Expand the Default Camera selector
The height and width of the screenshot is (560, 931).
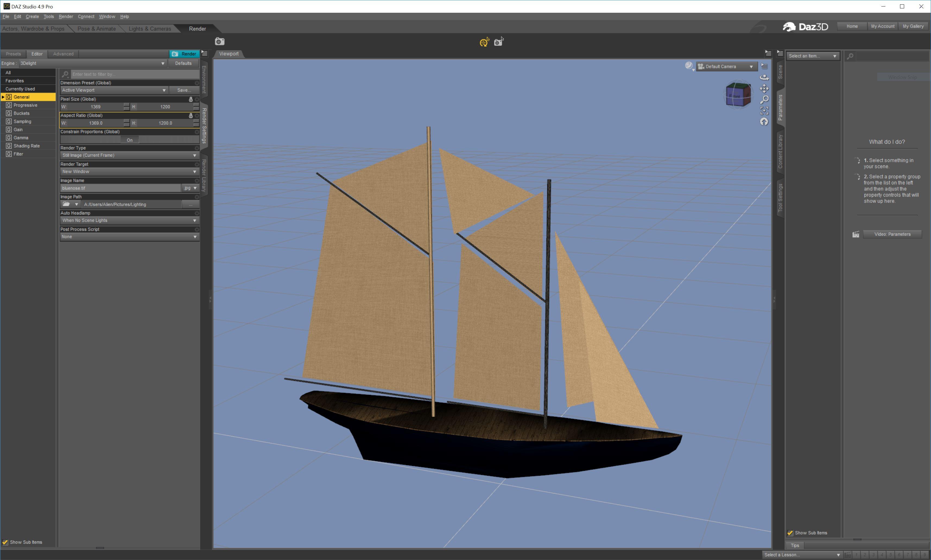point(726,66)
